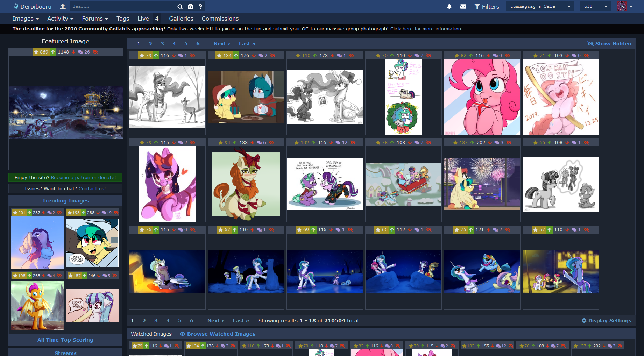Open comments on featured image (26)
Image resolution: width=644 pixels, height=356 pixels.
(84, 52)
